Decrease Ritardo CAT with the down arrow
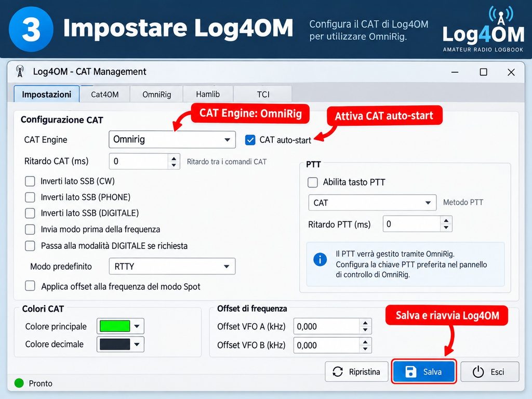This screenshot has height=399, width=532. (x=174, y=165)
